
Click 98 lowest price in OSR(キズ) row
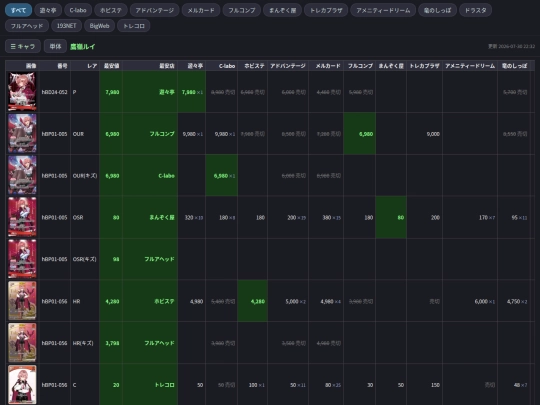tap(116, 259)
